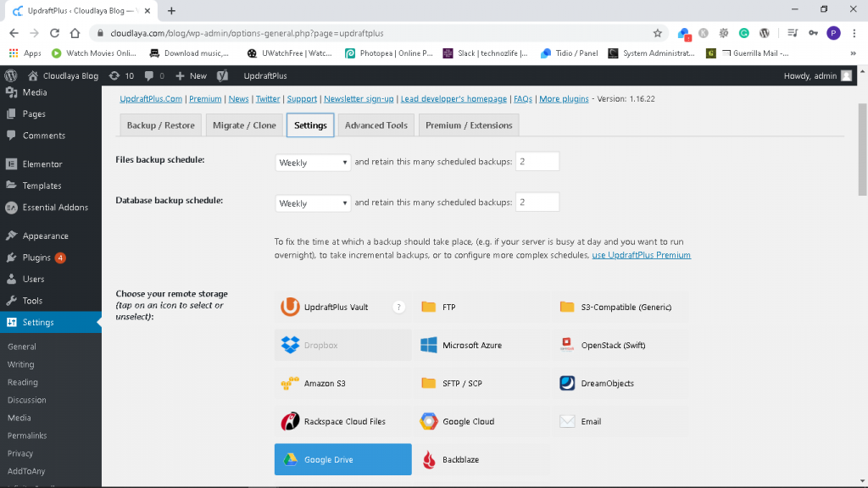The image size is (868, 488).
Task: Open Templates menu item
Action: click(51, 186)
